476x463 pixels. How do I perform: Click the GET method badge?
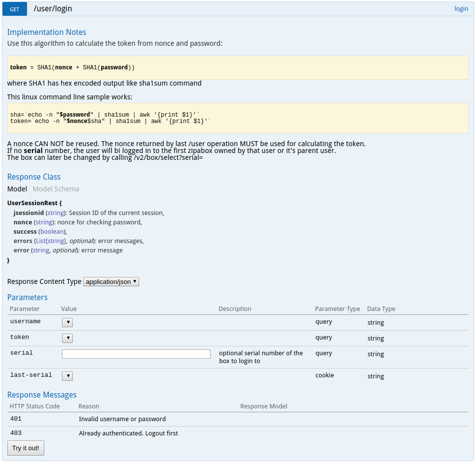pyautogui.click(x=14, y=9)
